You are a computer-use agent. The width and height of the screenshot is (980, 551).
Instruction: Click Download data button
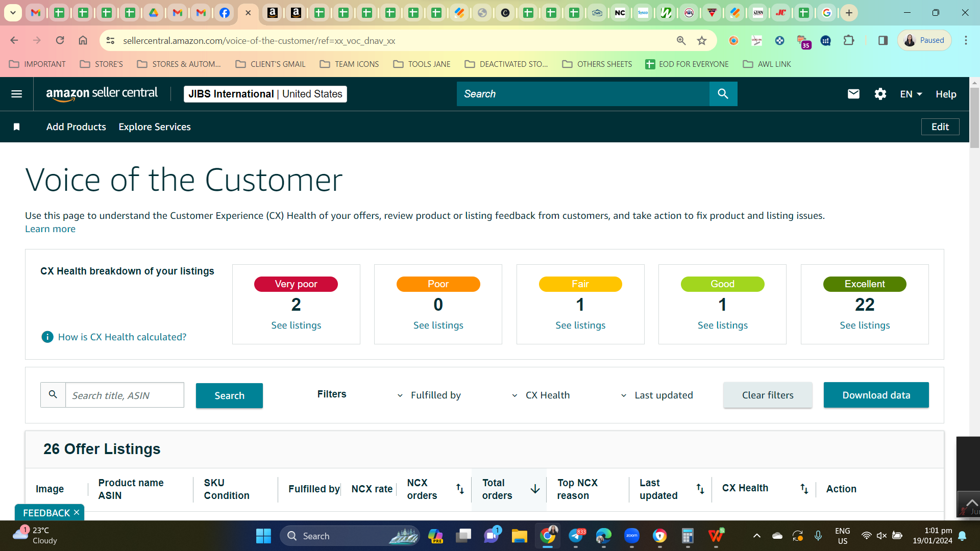coord(876,395)
